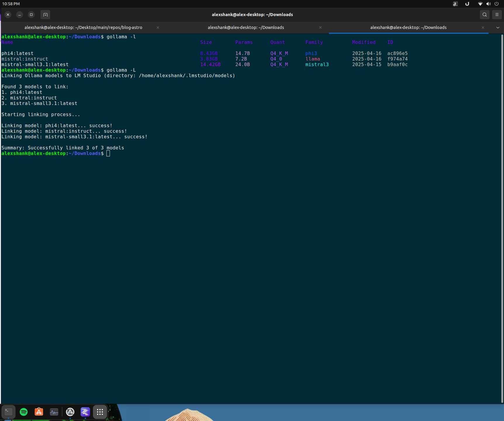Open App Center from the dock
The height and width of the screenshot is (421, 504).
click(x=39, y=412)
